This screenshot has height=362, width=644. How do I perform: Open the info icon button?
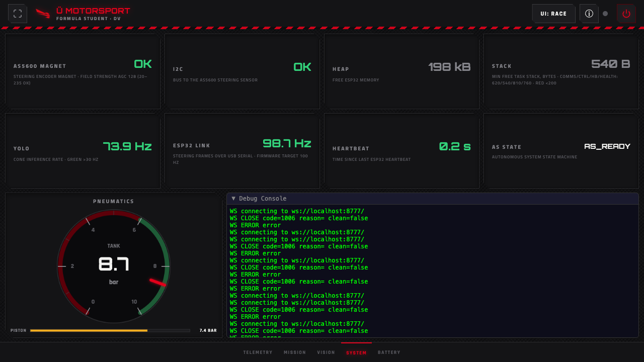coord(589,14)
